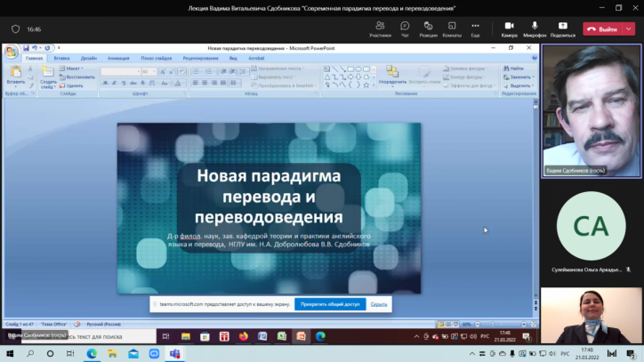
Task: Select the star shape in shapes gallery
Action: pos(366,85)
